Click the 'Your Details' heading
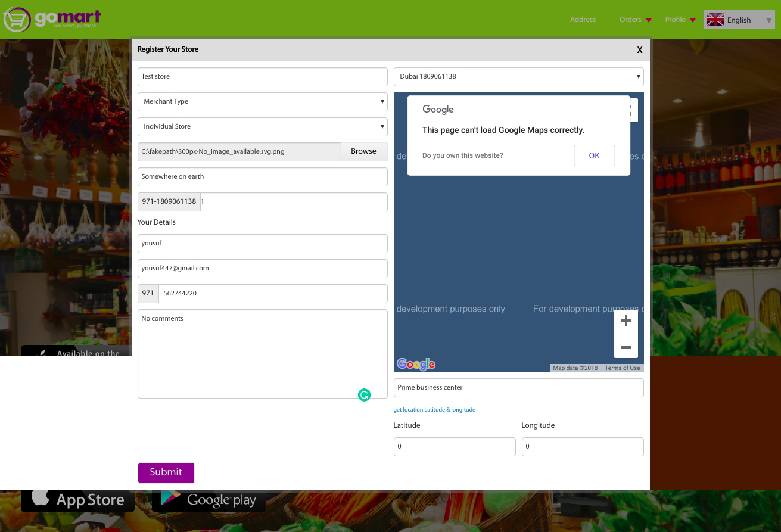The image size is (781, 532). click(157, 222)
